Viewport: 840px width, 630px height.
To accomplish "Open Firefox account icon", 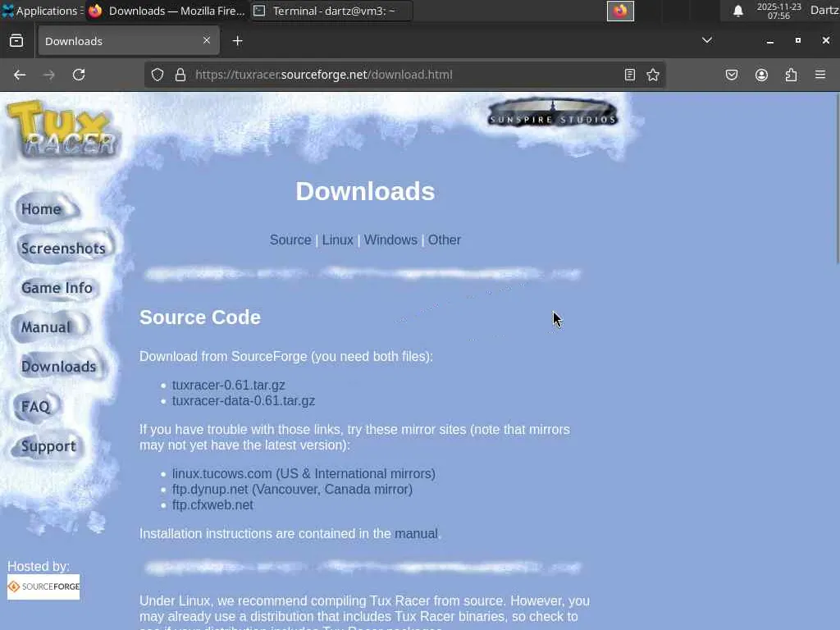I will (762, 75).
